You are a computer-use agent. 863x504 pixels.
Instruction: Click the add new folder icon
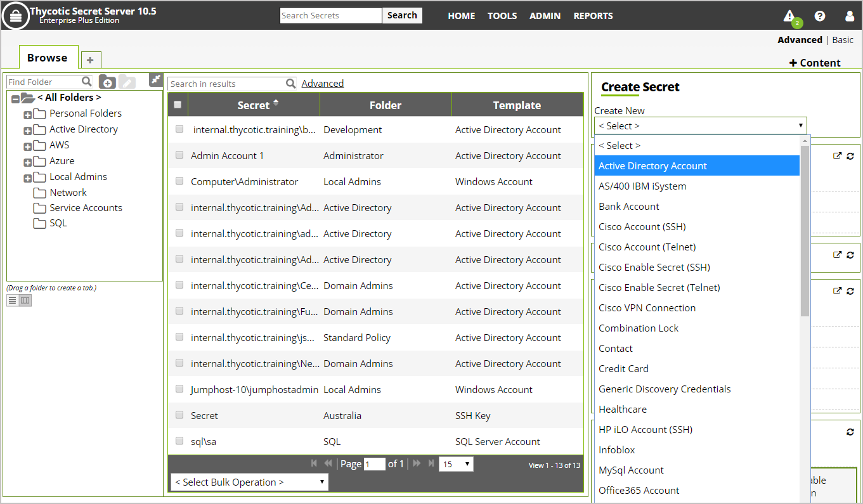point(107,82)
